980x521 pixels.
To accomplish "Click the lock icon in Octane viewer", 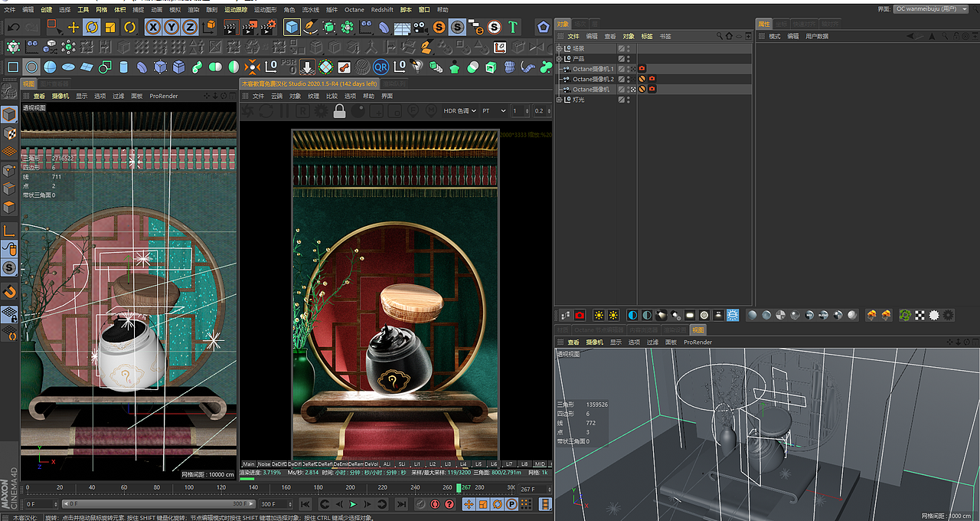I will click(x=340, y=111).
